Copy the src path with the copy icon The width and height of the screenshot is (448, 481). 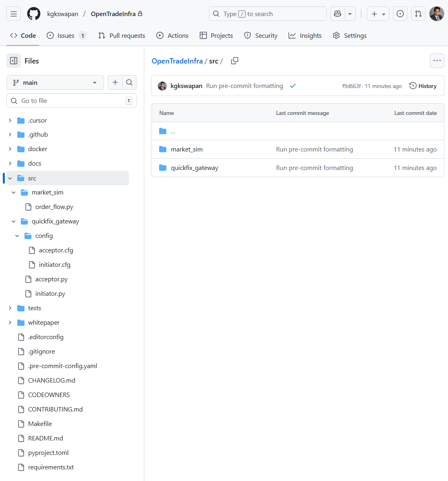point(235,61)
